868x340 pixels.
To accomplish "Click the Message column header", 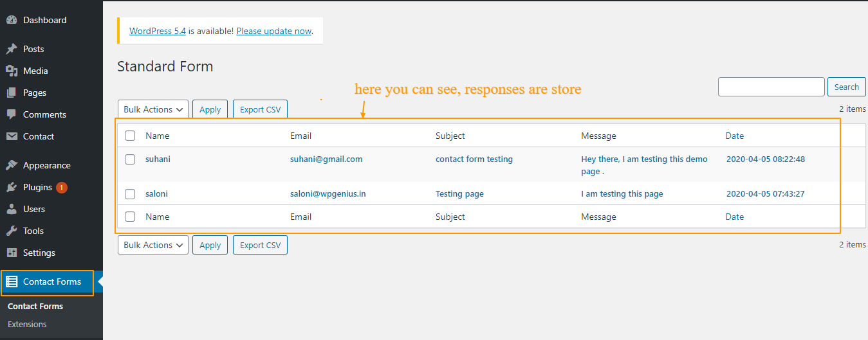I will [598, 136].
